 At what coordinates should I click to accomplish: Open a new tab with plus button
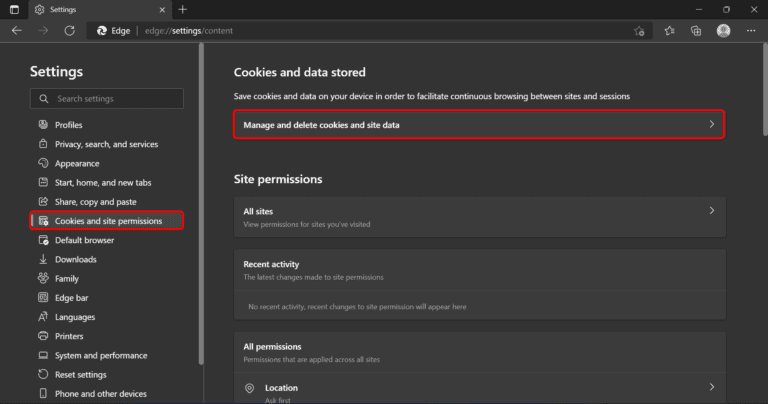(x=183, y=9)
